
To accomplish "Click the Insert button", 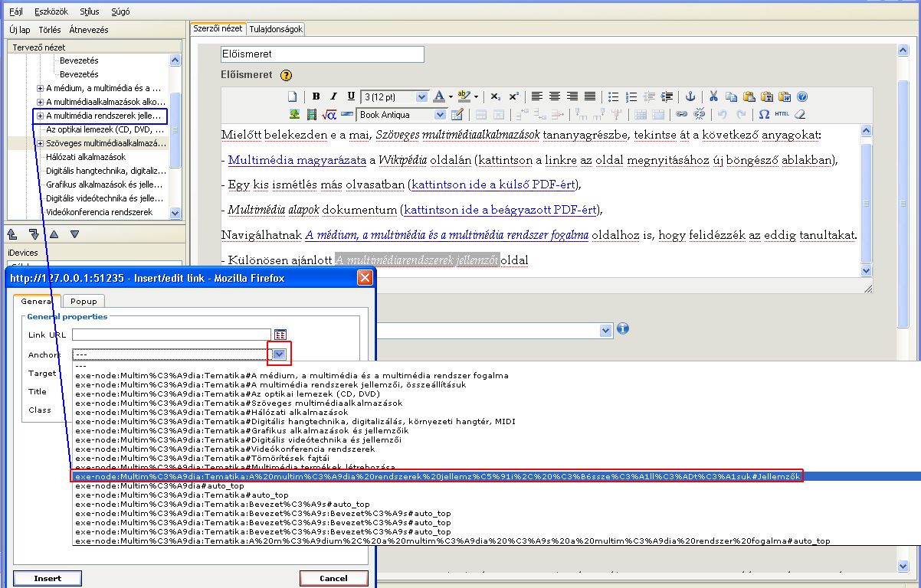I will 48,578.
